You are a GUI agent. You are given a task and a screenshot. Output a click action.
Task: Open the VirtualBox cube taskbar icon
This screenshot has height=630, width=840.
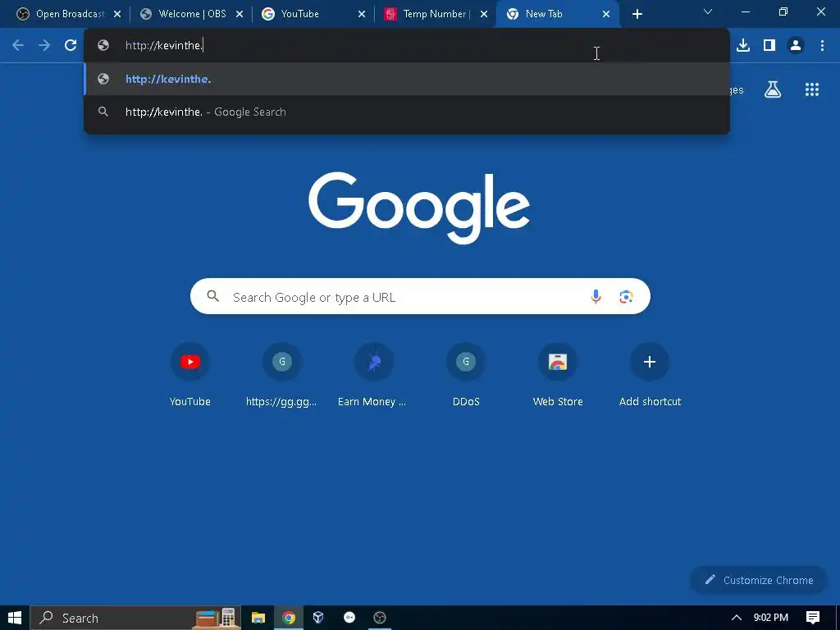pos(318,618)
